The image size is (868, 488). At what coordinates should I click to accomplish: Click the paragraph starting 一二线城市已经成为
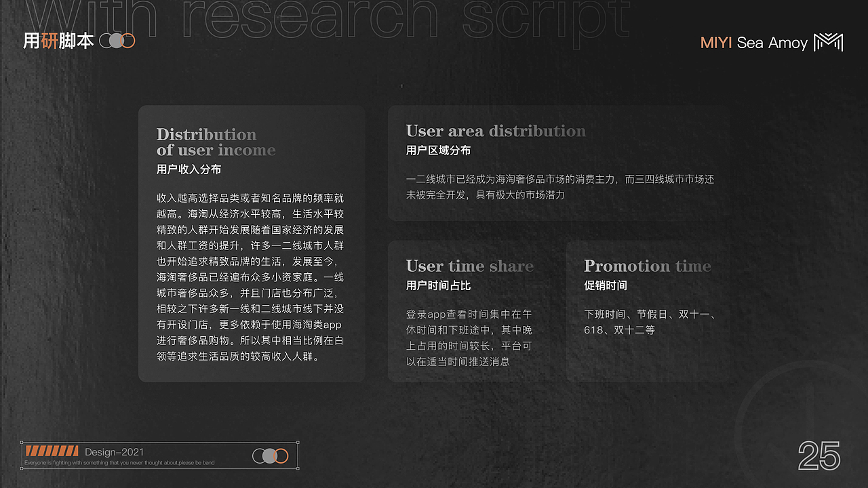(x=560, y=187)
